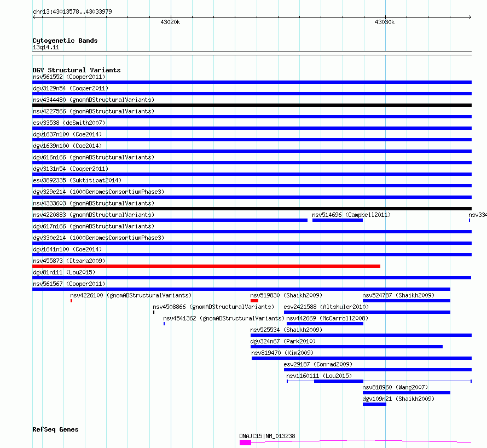Select the short blue dgv109n21 bar
This screenshot has width=487, height=448.
pyautogui.click(x=375, y=404)
